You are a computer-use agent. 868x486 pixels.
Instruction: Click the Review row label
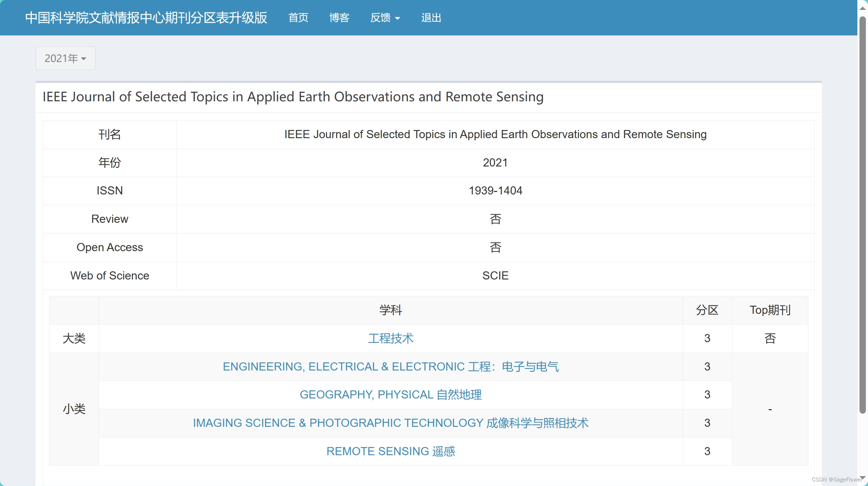coord(110,219)
